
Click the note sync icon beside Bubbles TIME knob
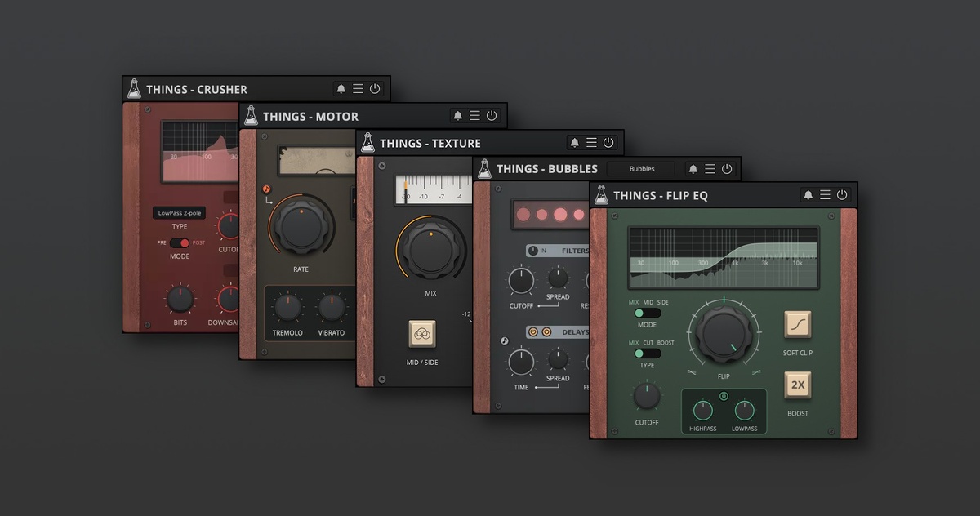click(505, 341)
